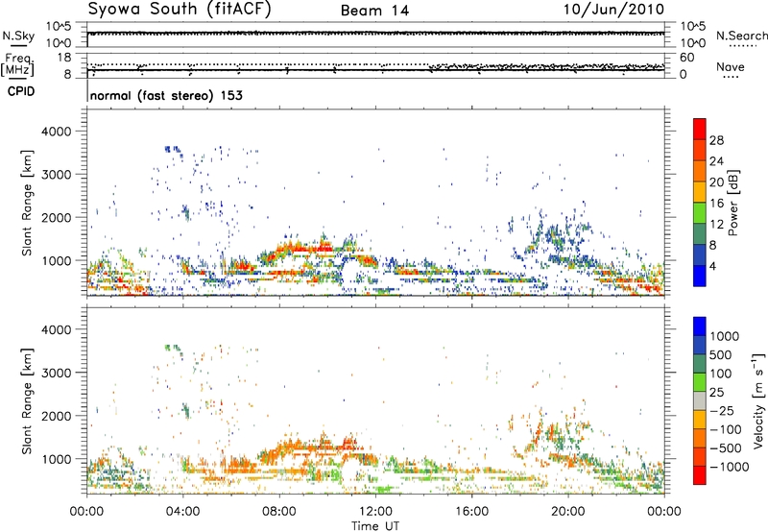768x532 pixels.
Task: Click the Slant Range title of the power panel
Action: [27, 203]
